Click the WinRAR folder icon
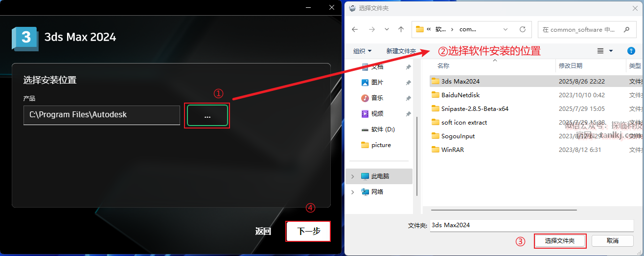Image resolution: width=644 pixels, height=256 pixels. 436,149
